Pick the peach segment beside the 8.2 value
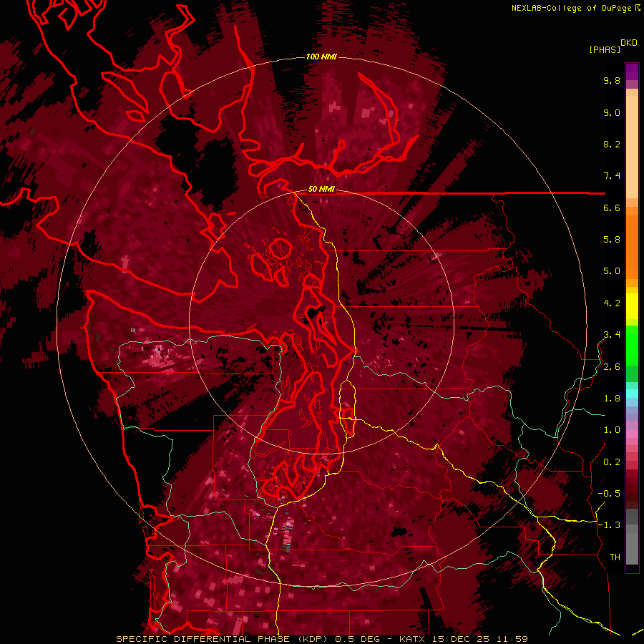 pos(632,147)
